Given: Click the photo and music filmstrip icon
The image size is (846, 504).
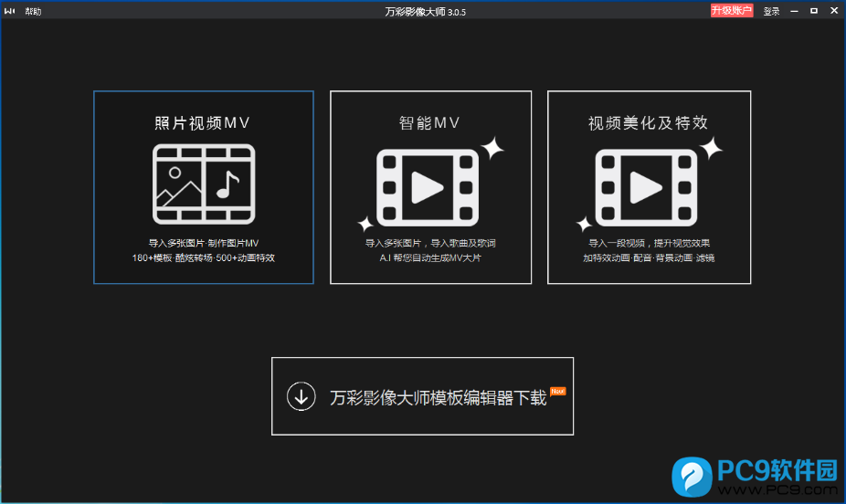Looking at the screenshot, I should [x=204, y=184].
